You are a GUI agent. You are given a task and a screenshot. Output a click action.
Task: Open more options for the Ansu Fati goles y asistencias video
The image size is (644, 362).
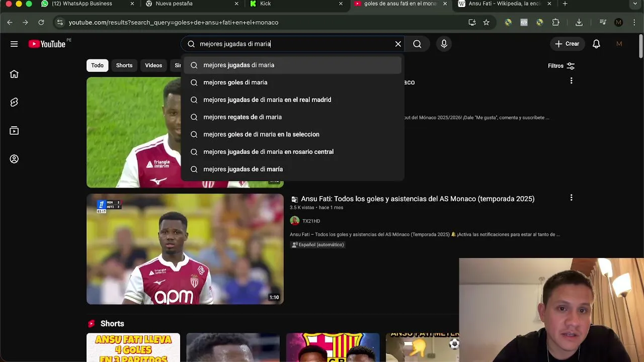(x=571, y=198)
